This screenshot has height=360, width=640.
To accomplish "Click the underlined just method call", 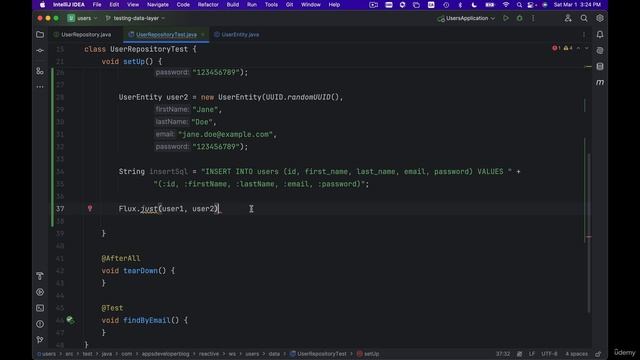I will [149, 209].
